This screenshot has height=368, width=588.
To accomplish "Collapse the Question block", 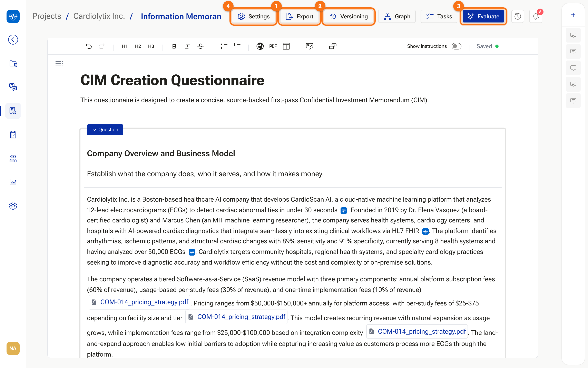I will pos(105,130).
